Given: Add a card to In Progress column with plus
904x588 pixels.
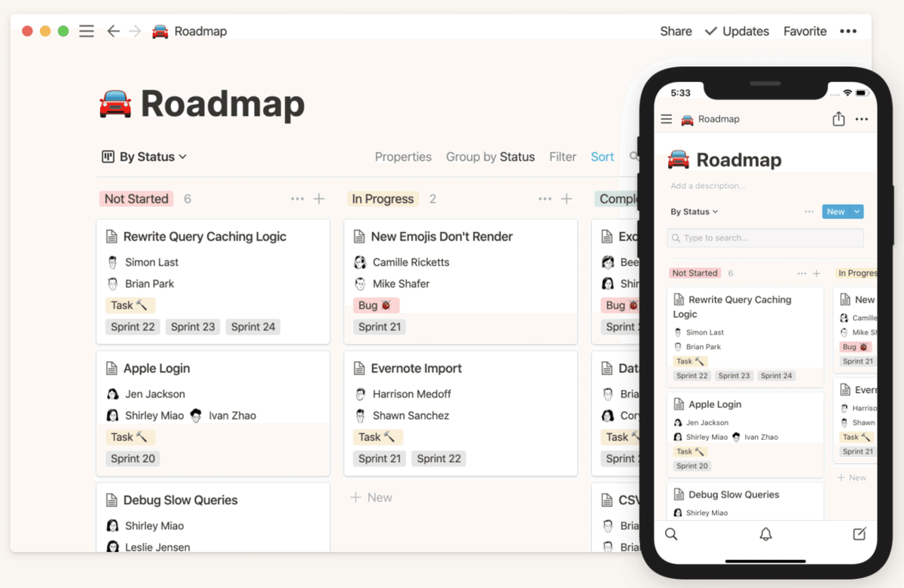Looking at the screenshot, I should 567,199.
